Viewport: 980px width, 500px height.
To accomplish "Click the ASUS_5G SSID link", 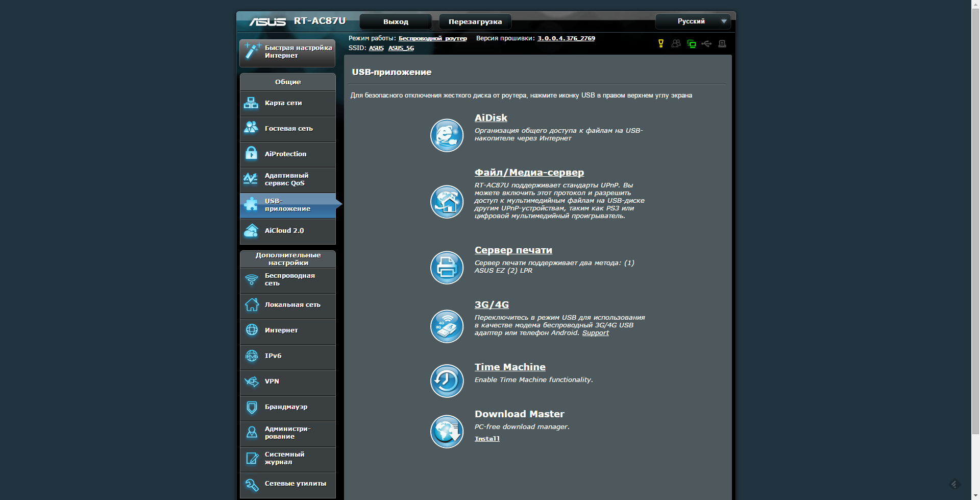I will coord(401,48).
